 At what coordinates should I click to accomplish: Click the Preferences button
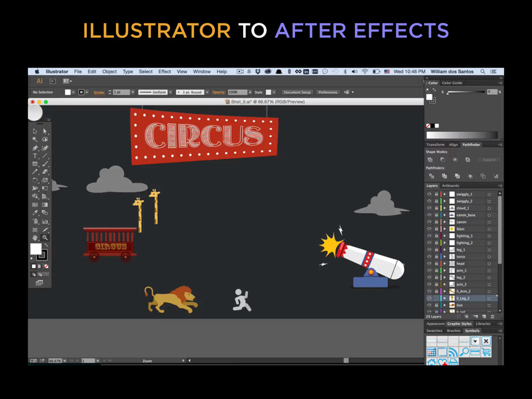328,92
